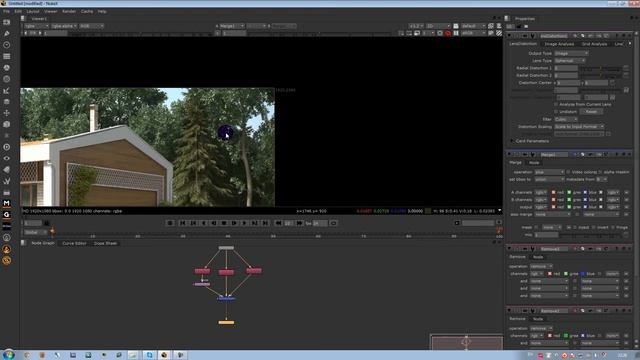640x360 pixels.
Task: Open the Image Analysis tab
Action: [x=559, y=44]
